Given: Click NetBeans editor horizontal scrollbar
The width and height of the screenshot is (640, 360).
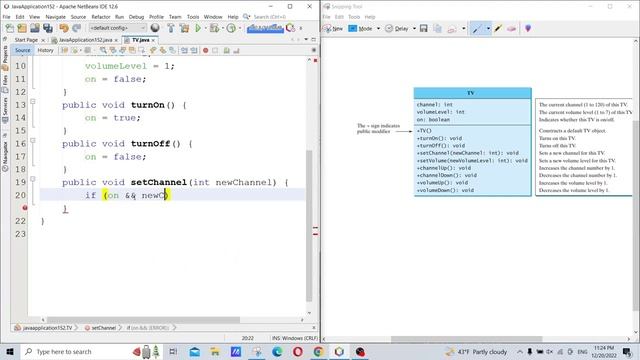Looking at the screenshot, I should click(x=143, y=320).
